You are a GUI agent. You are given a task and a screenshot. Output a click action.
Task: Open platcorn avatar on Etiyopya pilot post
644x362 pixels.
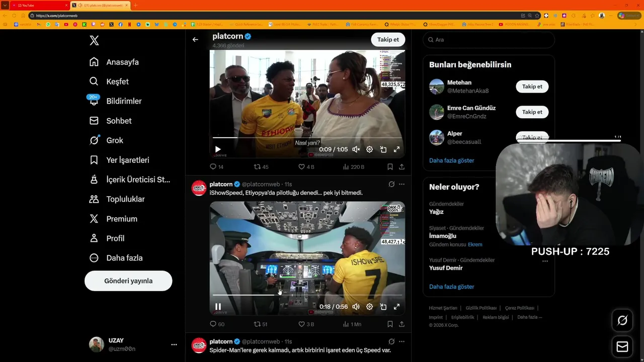coord(199,188)
